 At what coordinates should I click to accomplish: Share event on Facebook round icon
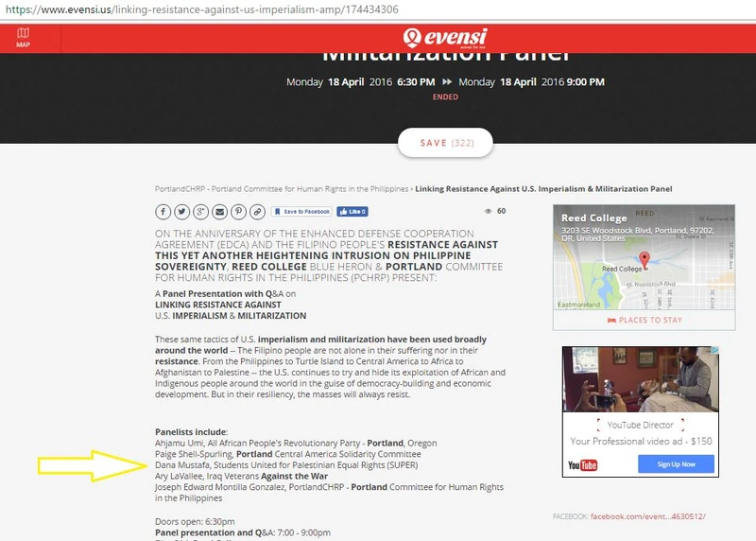point(163,211)
